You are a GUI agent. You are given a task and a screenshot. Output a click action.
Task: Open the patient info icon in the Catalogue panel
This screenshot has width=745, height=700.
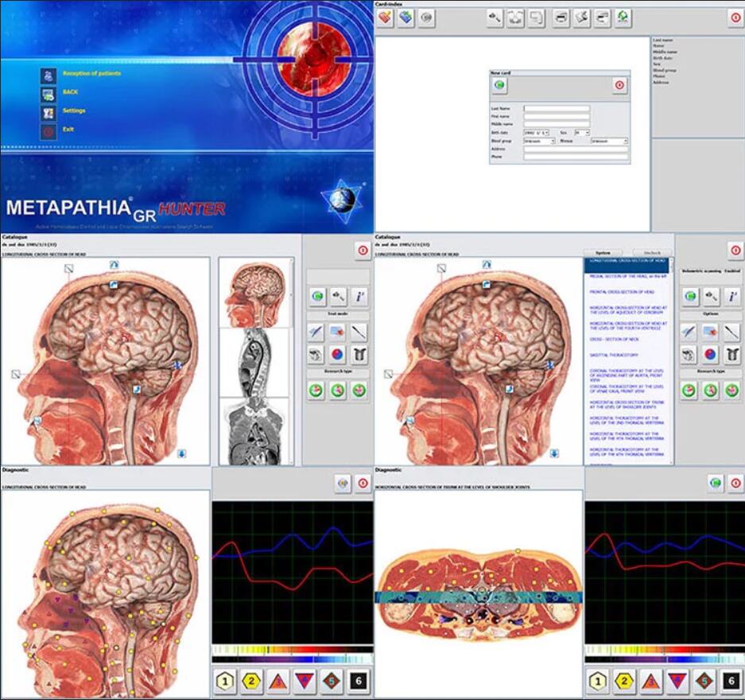point(361,295)
